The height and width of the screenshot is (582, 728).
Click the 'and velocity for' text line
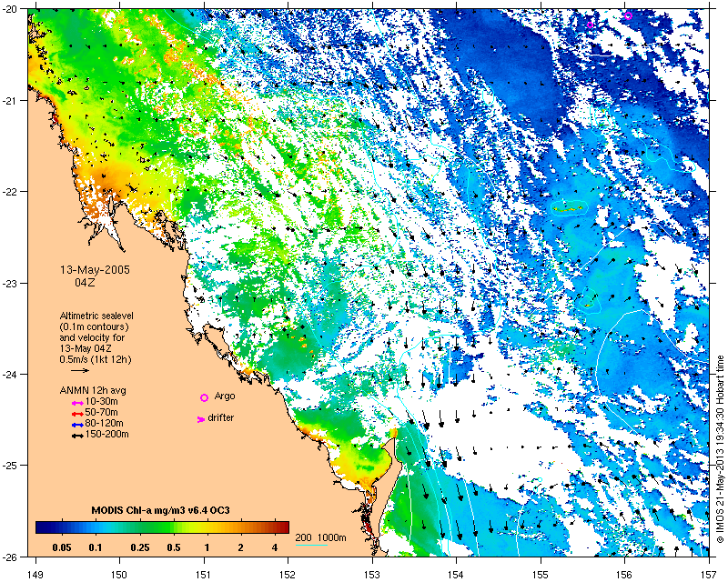92,337
